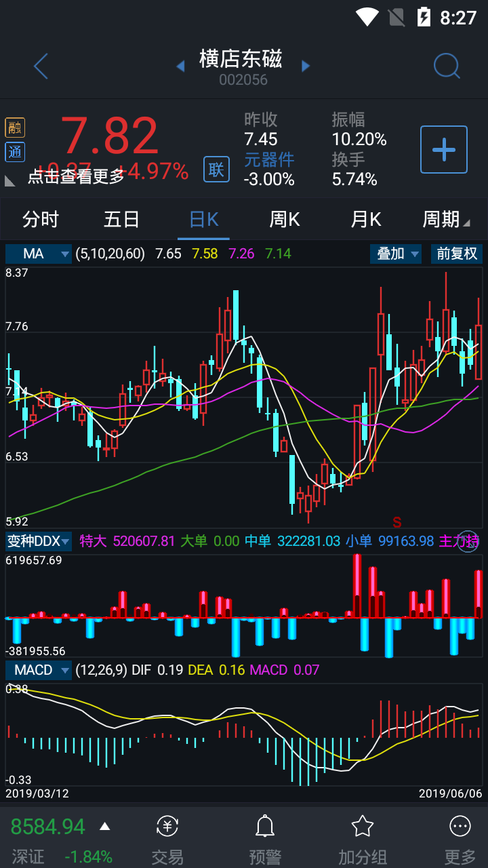Select the 周K tab
Screen dimensions: 488x868
[x=285, y=219]
